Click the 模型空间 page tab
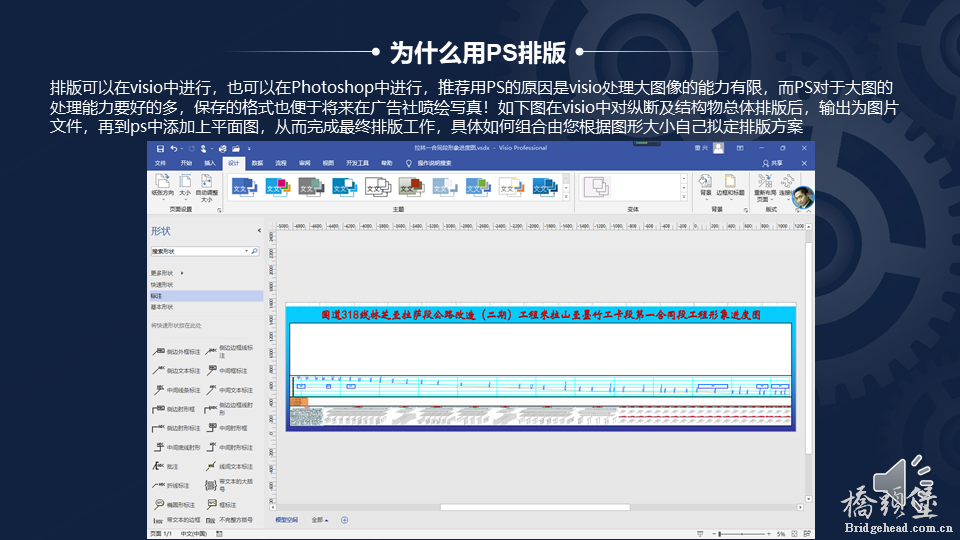960x540 pixels. (287, 520)
